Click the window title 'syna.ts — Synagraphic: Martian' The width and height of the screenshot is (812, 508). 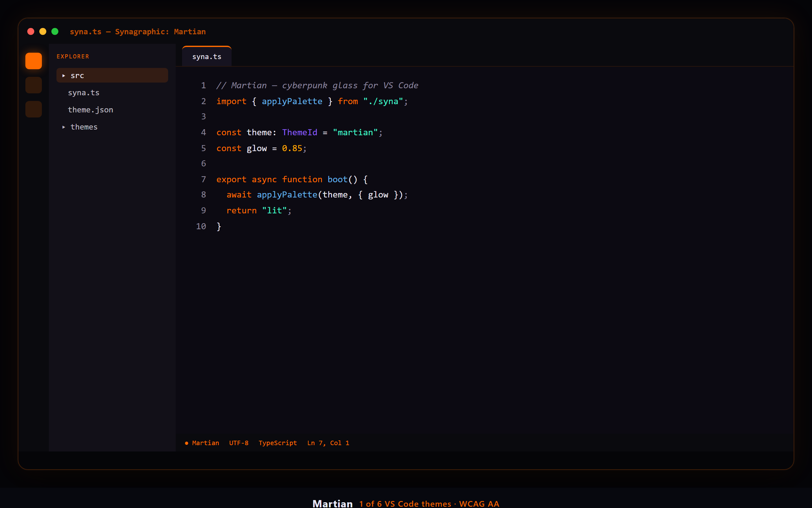click(x=138, y=31)
